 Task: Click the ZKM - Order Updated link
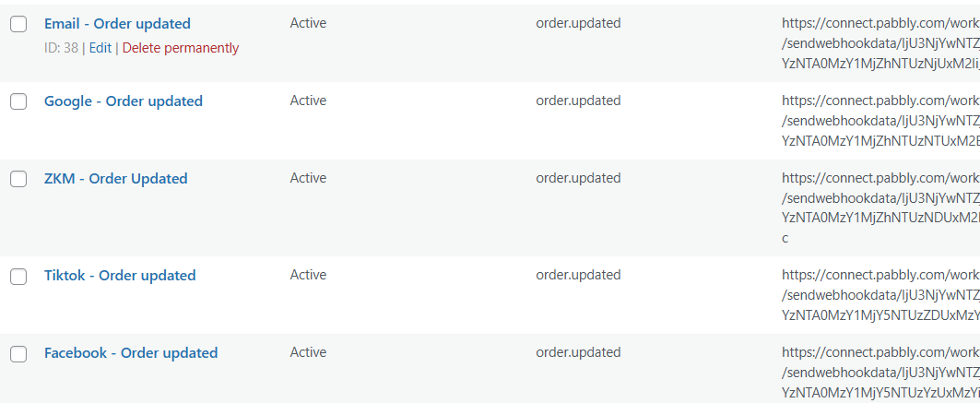point(115,179)
